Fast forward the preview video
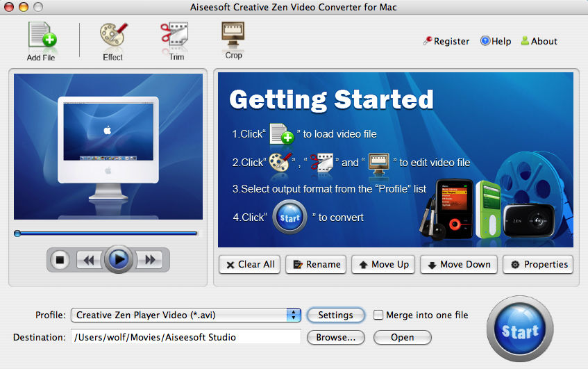588x369 pixels. tap(150, 260)
